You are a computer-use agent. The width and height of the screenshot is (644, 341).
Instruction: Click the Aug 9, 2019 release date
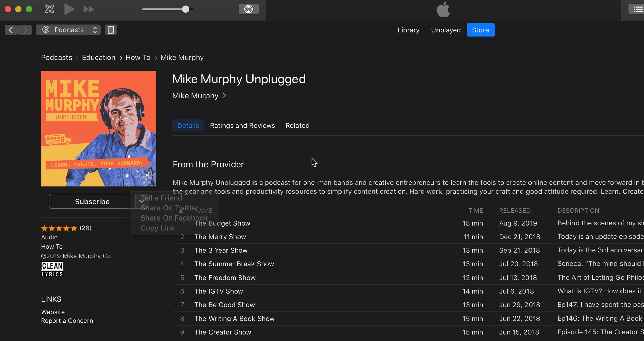(518, 223)
